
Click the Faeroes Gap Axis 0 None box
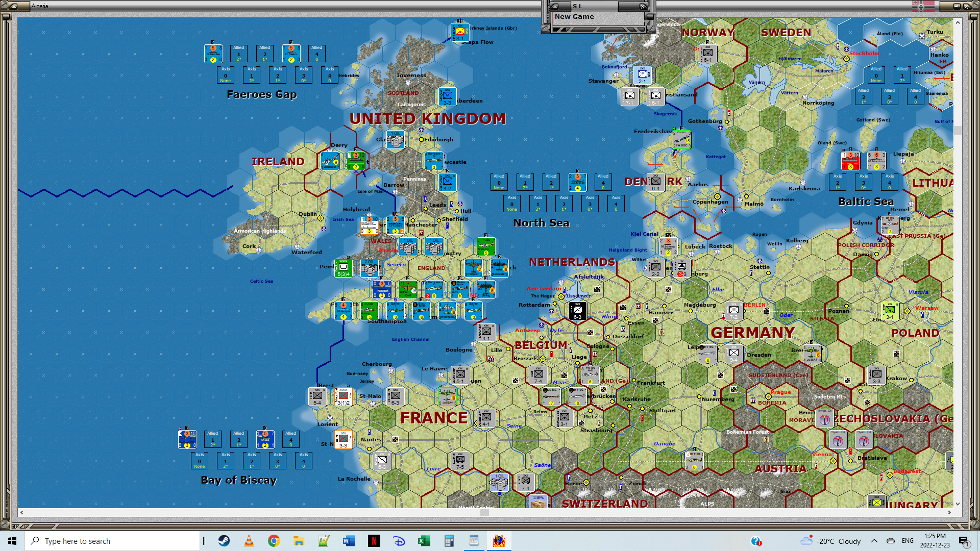pos(226,75)
